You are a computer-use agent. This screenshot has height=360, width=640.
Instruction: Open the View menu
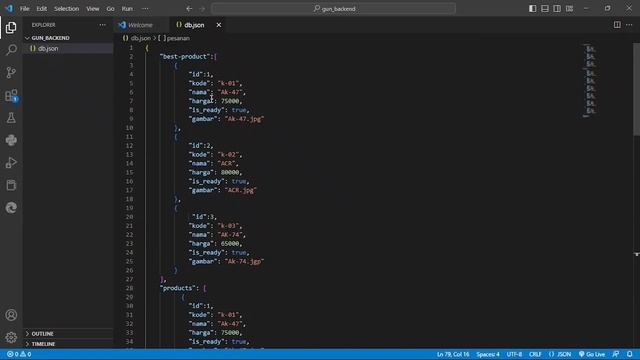(93, 9)
